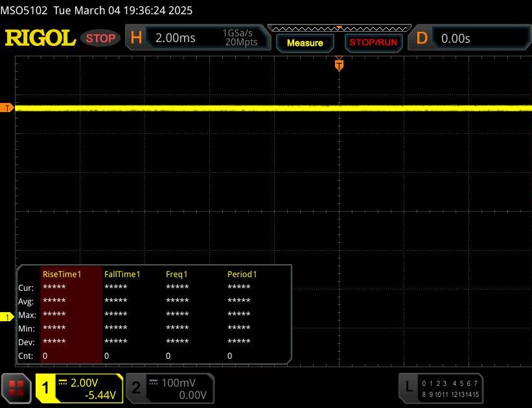Image resolution: width=532 pixels, height=408 pixels.
Task: Open channel 2 scale 100mV setting
Action: click(178, 383)
